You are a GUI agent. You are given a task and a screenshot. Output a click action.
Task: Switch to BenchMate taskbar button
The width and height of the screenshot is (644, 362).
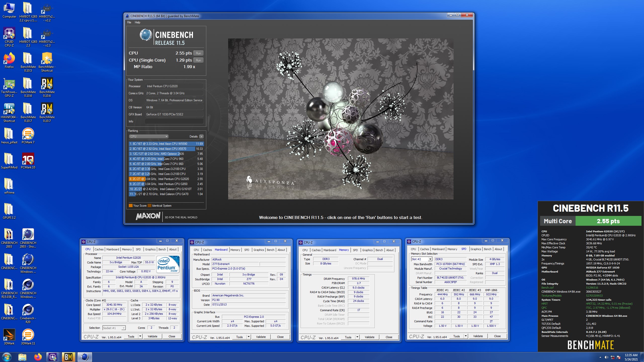click(x=68, y=357)
